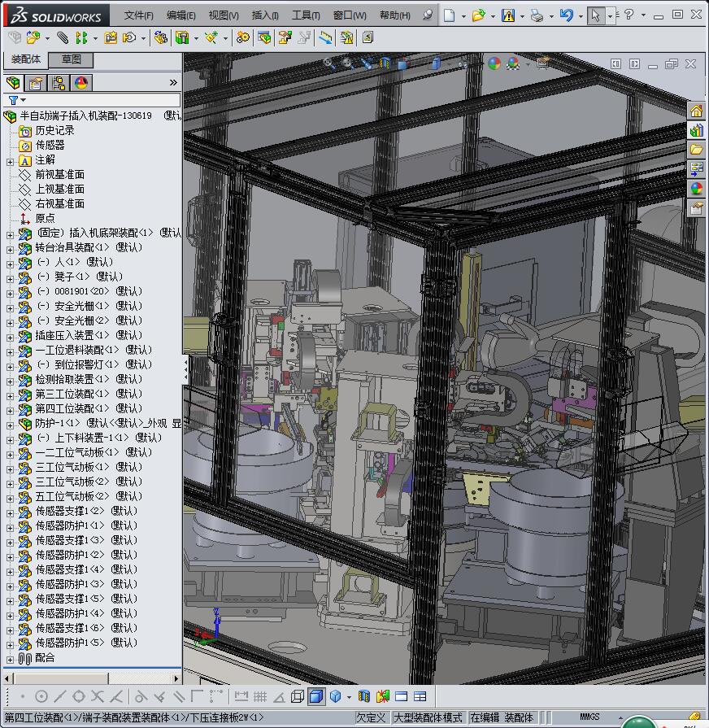This screenshot has height=728, width=709.
Task: Open the dropdown arrow beside the Open icon
Action: click(x=493, y=15)
